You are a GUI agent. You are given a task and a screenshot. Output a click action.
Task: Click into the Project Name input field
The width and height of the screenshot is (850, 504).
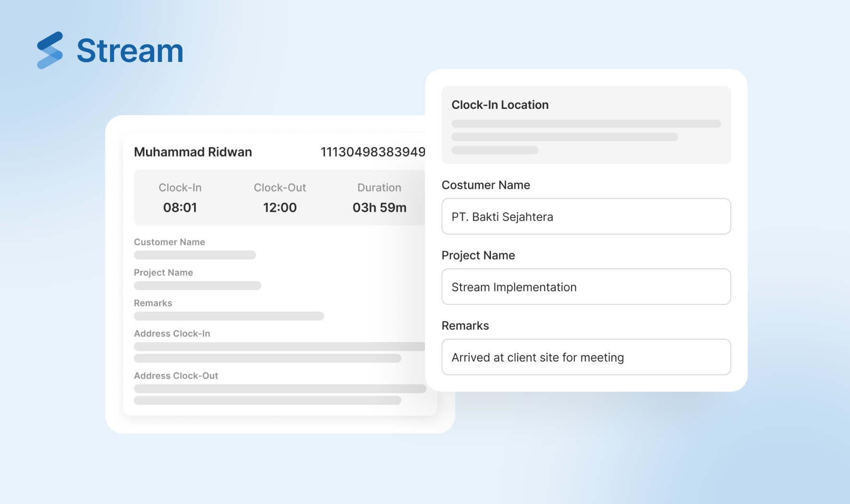[586, 287]
